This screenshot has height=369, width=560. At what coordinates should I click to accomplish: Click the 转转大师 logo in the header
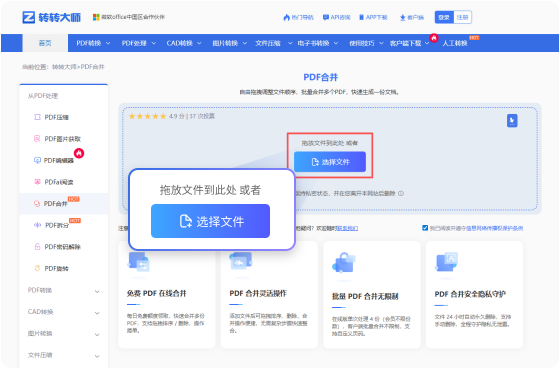(52, 17)
